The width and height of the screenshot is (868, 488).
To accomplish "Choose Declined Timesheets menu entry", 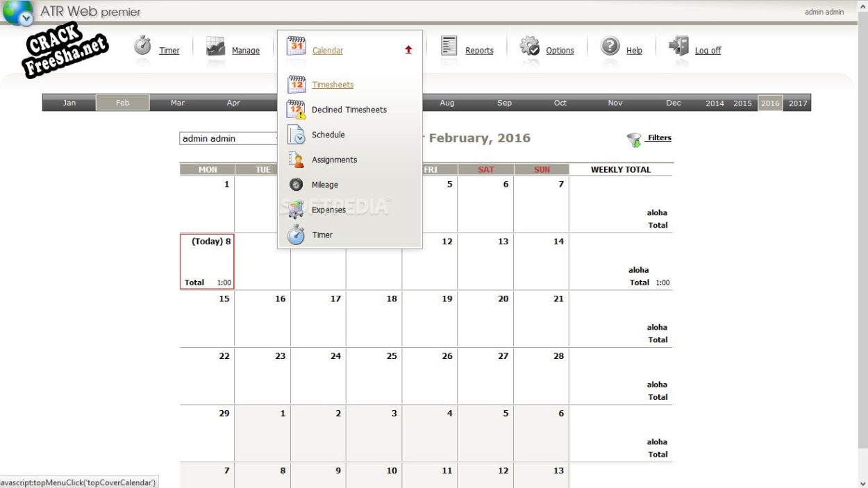I will [x=349, y=110].
